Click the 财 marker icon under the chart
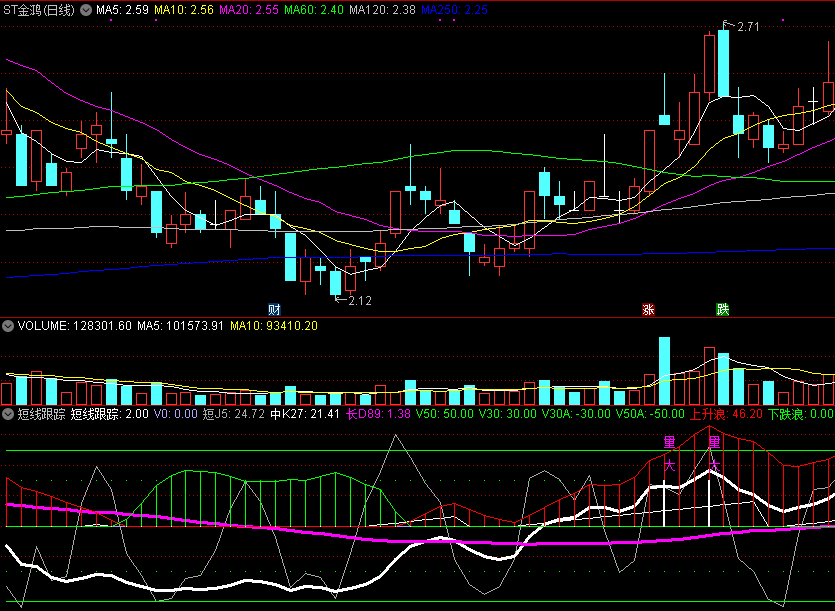This screenshot has width=835, height=611. tap(274, 309)
